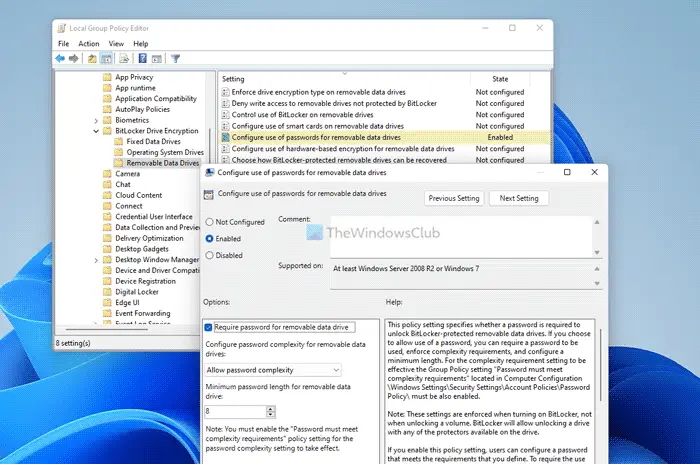
Task: Select Desktop Gadgets in the tree
Action: (142, 249)
